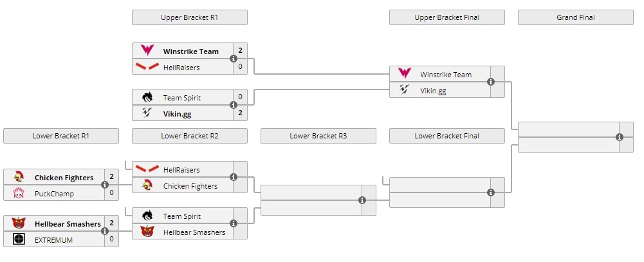Select the Upper Bracket R1 header
Viewport: 644px width, 262px height.
pyautogui.click(x=189, y=17)
